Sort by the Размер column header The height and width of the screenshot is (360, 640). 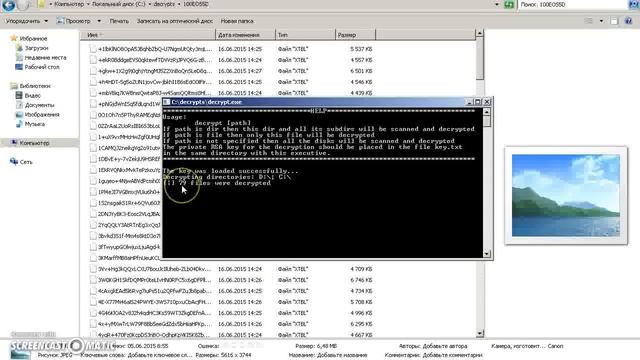355,35
